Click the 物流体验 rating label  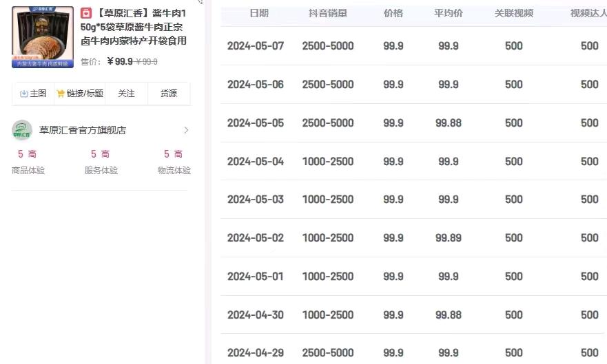[174, 171]
